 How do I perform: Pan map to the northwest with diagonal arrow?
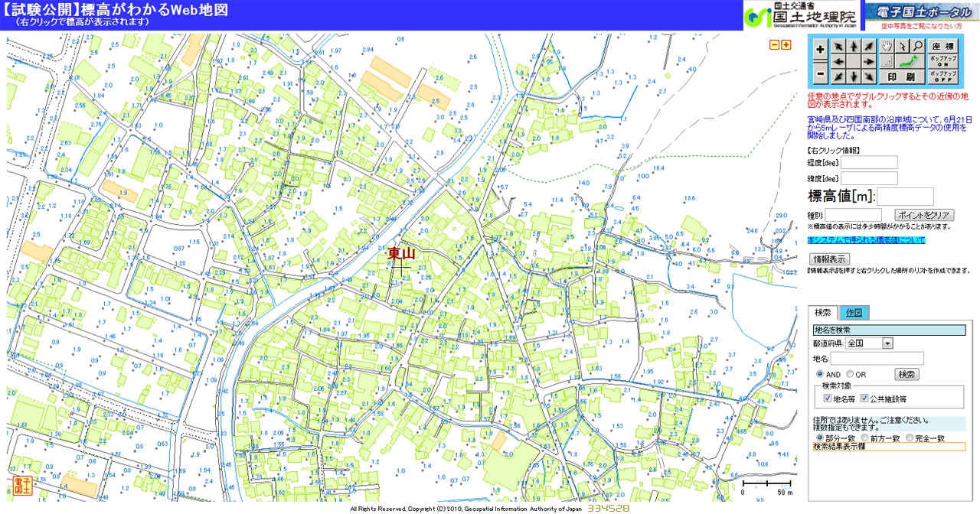[x=838, y=47]
